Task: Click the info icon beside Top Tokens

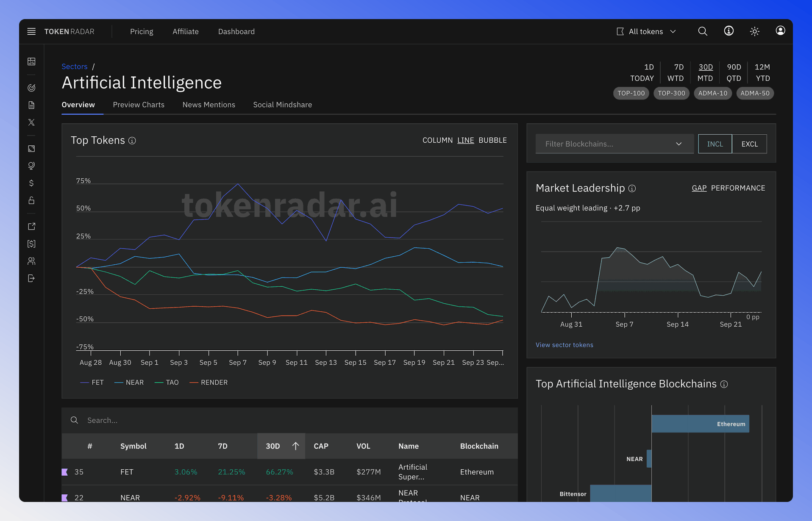Action: [x=132, y=141]
